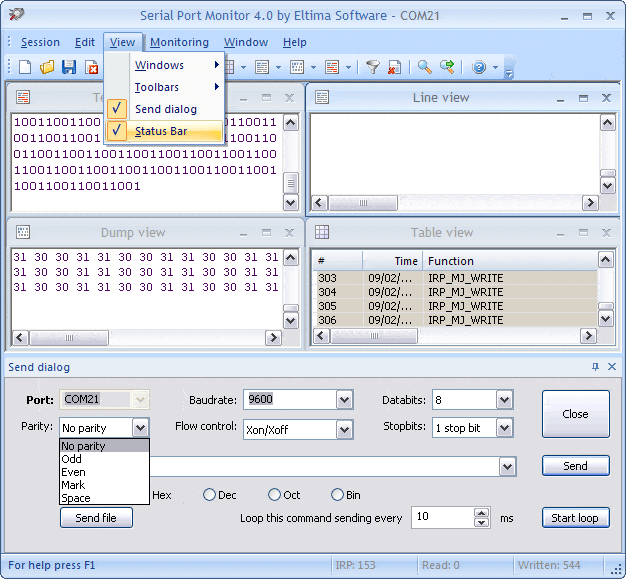The width and height of the screenshot is (626, 579).
Task: Click the Start loop button
Action: pyautogui.click(x=575, y=518)
